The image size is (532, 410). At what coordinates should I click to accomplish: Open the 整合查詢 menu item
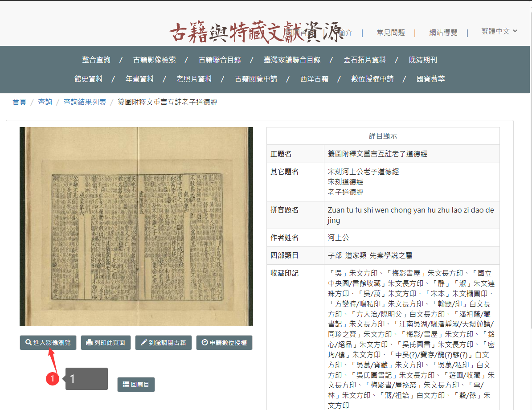click(96, 60)
